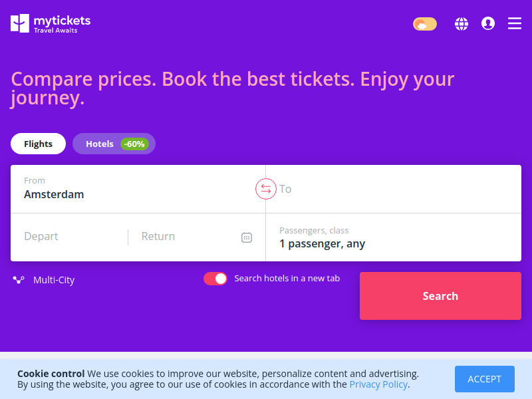Screen dimensions: 532x399
Task: Open the user account profile icon
Action: pos(488,23)
